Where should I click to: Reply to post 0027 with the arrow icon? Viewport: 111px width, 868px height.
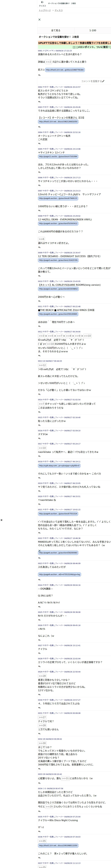pyautogui.click(x=39, y=653)
